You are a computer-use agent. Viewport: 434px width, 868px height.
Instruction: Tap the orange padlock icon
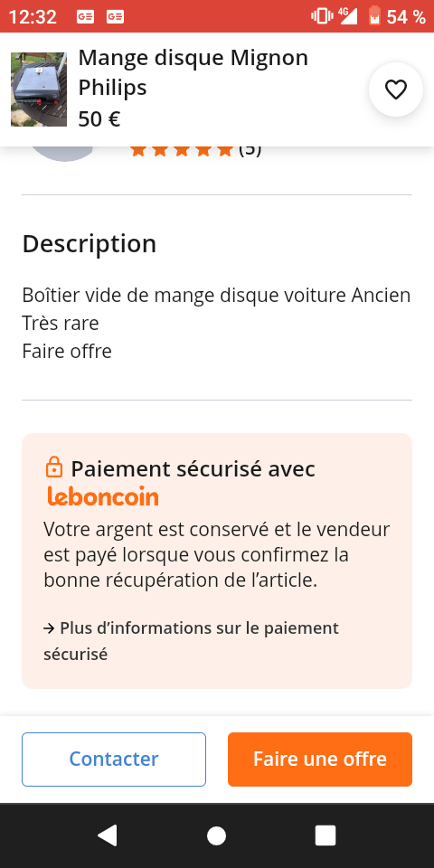(53, 467)
